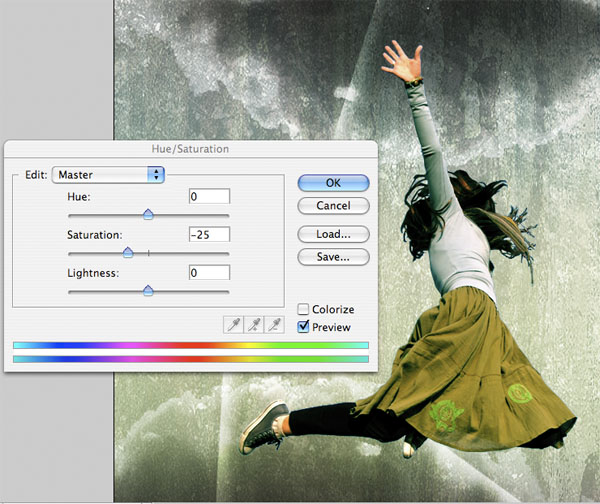The height and width of the screenshot is (504, 600).
Task: Click the Lightness value input field
Action: pos(209,272)
